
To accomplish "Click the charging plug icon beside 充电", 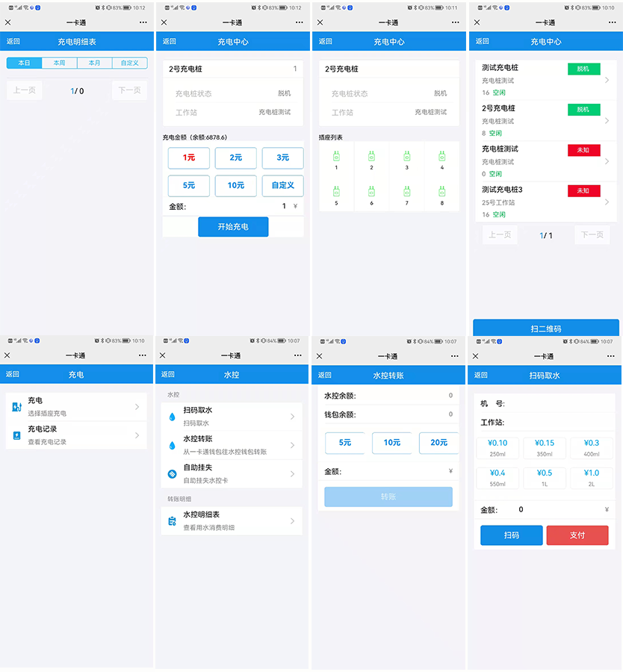I will point(16,407).
